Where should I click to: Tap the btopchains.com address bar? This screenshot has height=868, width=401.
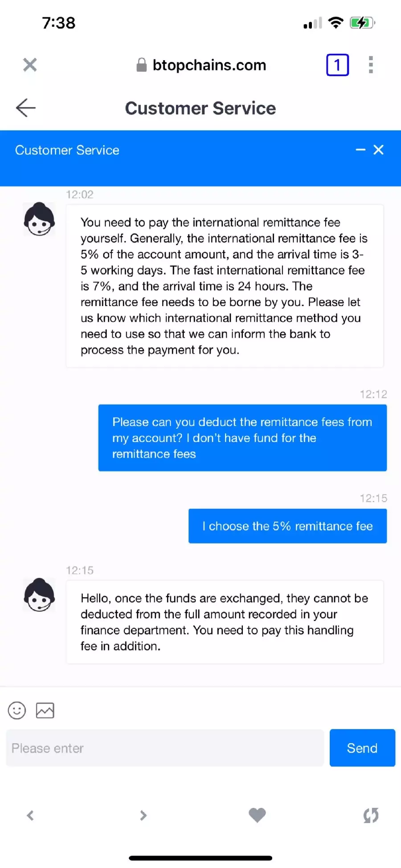pyautogui.click(x=201, y=65)
